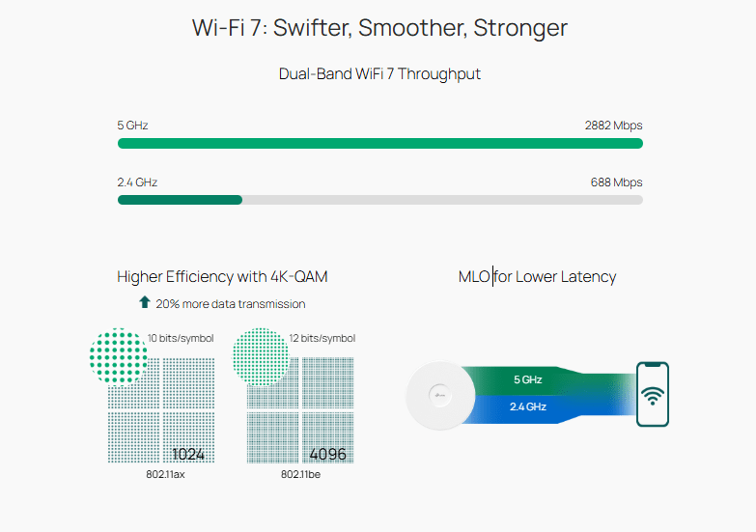Click the MLO for Lower Latency heading

[x=537, y=276]
